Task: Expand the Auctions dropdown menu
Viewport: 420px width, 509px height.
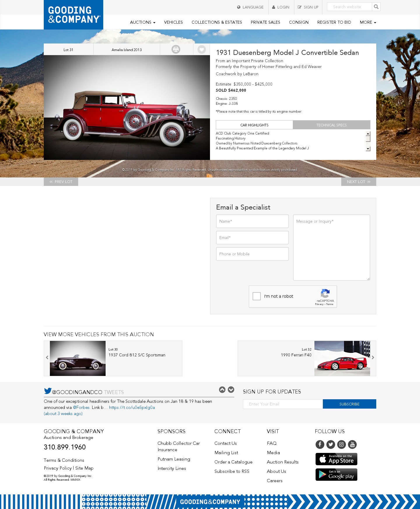Action: tap(143, 22)
